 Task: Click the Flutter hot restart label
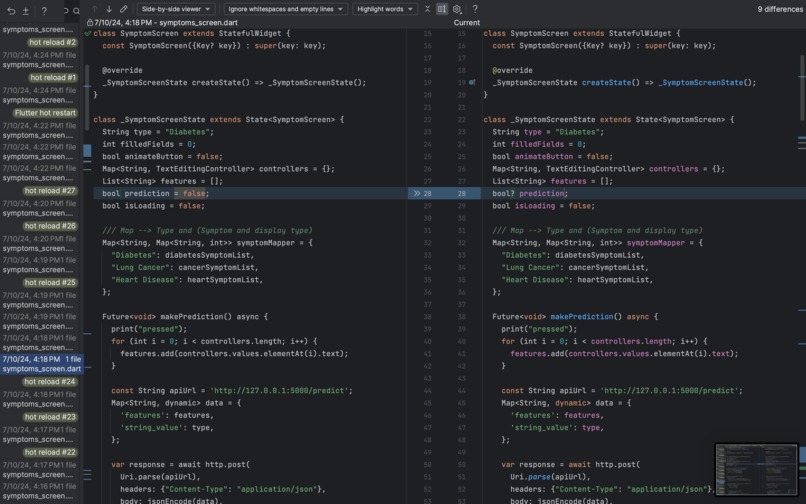coord(45,113)
